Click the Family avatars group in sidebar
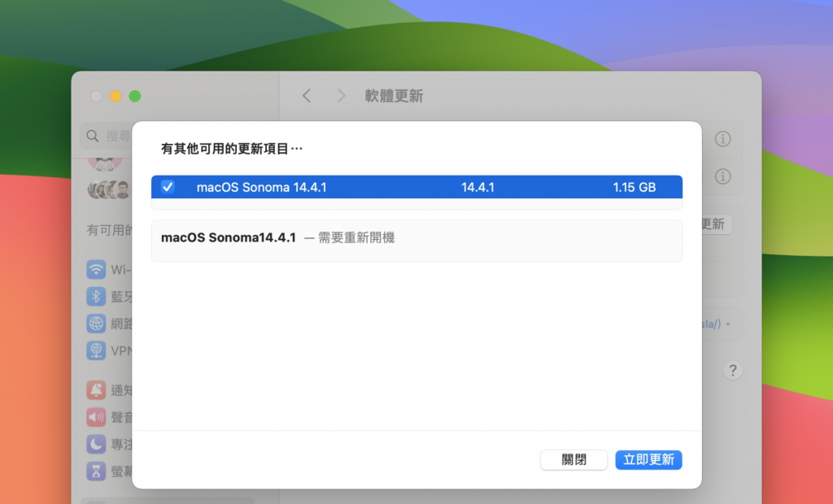 pyautogui.click(x=110, y=189)
